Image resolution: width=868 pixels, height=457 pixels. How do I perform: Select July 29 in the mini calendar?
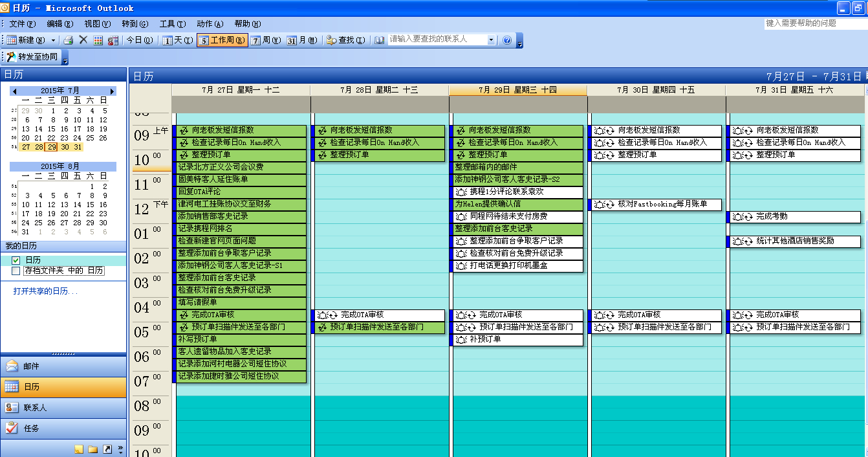tap(52, 147)
